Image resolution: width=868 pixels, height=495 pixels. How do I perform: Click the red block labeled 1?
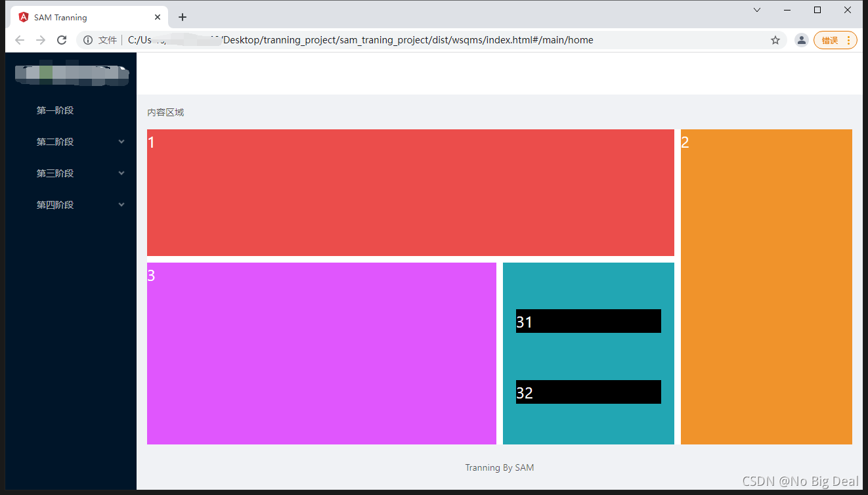point(410,192)
